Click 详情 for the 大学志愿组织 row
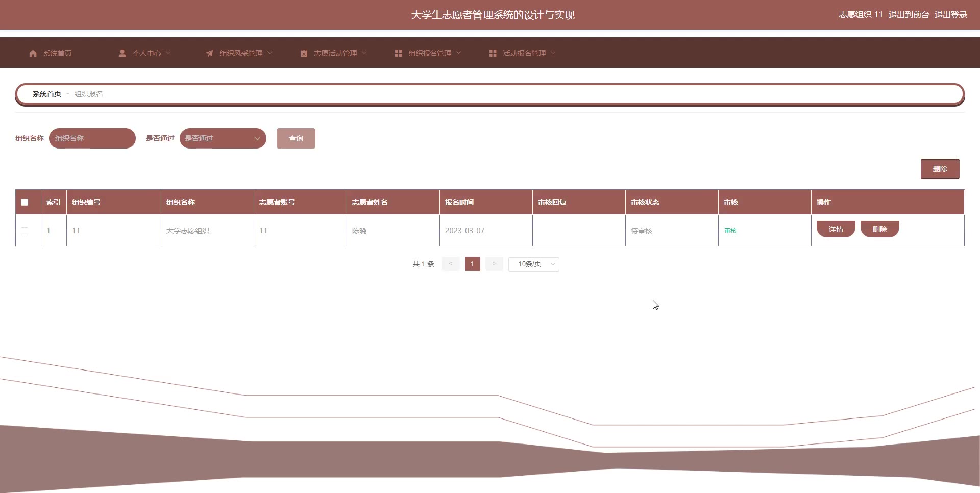Viewport: 980px width, 493px height. click(x=836, y=229)
